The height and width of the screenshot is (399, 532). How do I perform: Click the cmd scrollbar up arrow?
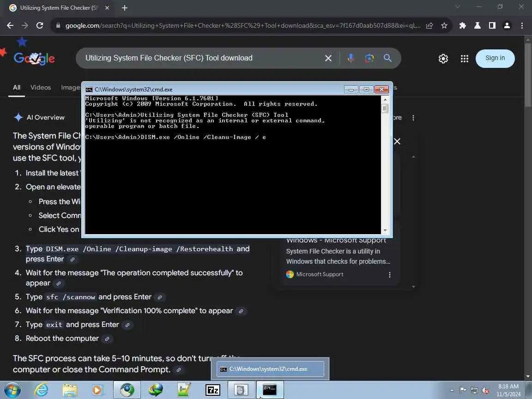[385, 99]
